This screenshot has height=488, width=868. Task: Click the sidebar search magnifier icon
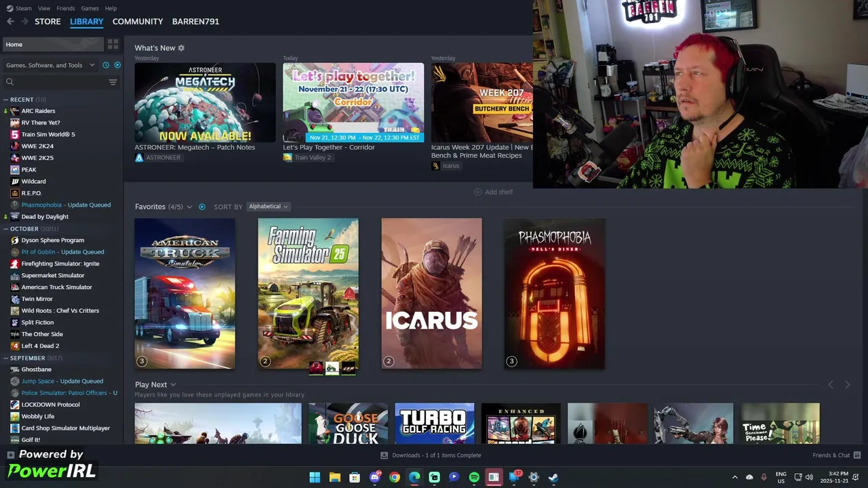click(9, 82)
